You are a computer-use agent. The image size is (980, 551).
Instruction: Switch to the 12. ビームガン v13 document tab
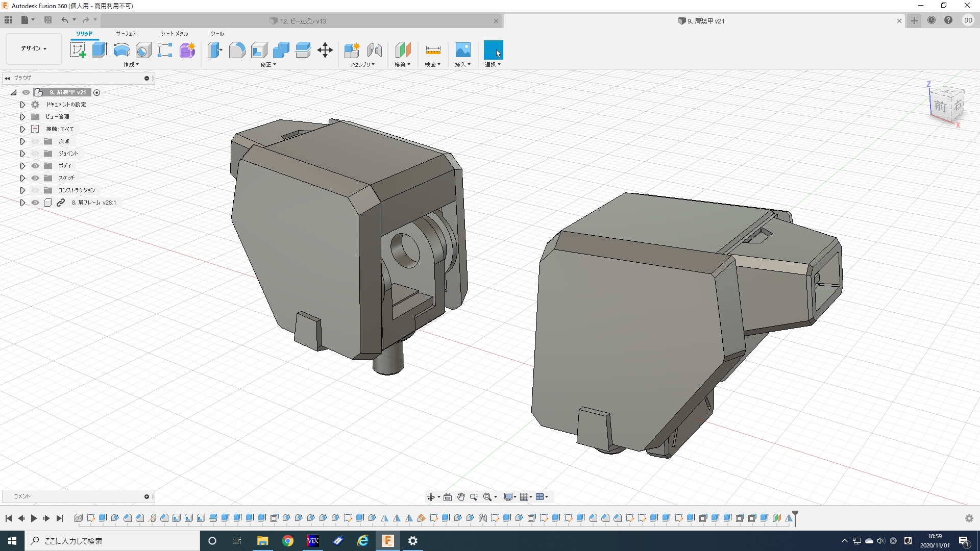point(302,21)
